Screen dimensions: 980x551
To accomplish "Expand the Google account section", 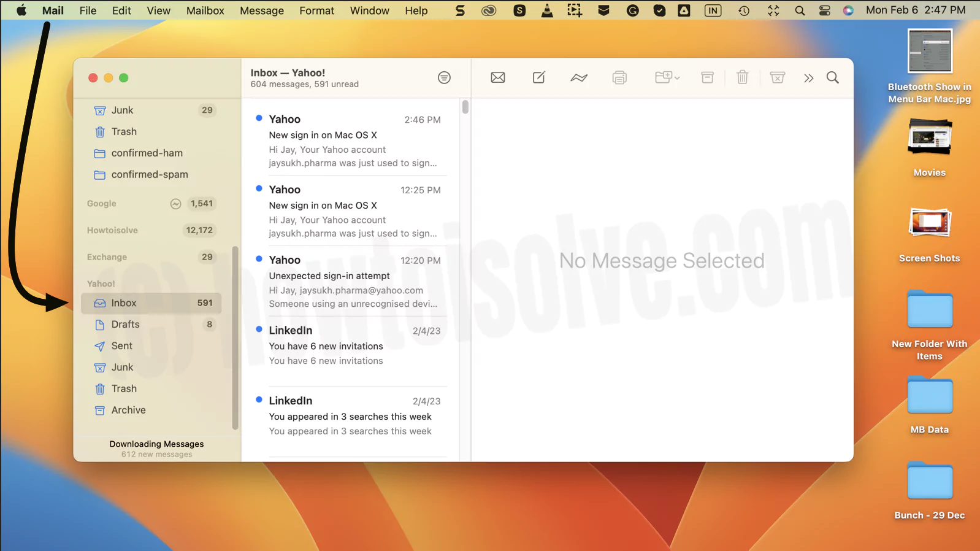I will point(102,204).
